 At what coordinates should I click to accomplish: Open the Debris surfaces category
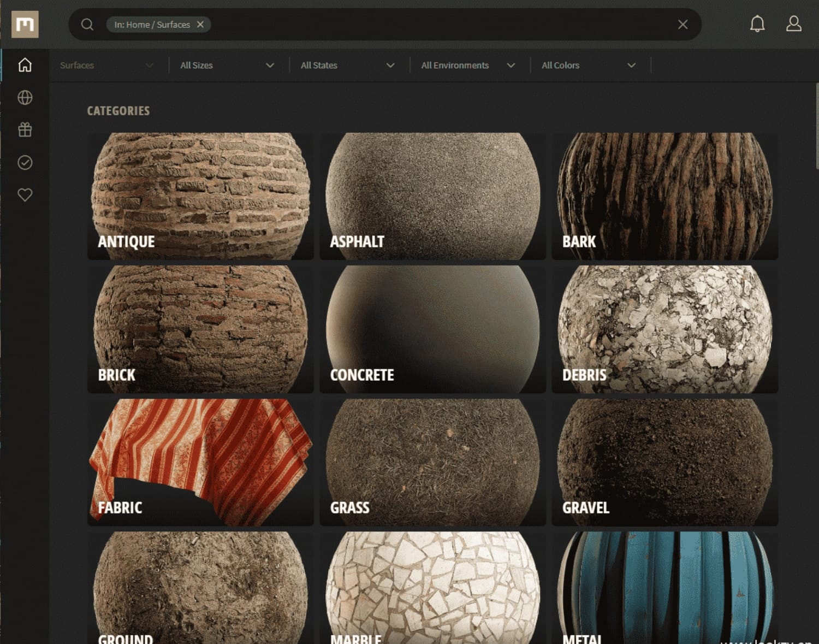[x=664, y=329]
